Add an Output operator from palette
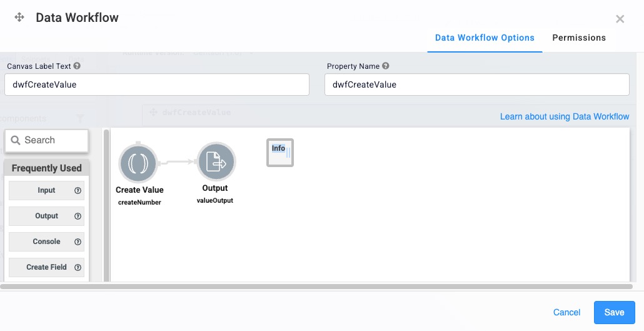This screenshot has width=644, height=331. pos(46,216)
